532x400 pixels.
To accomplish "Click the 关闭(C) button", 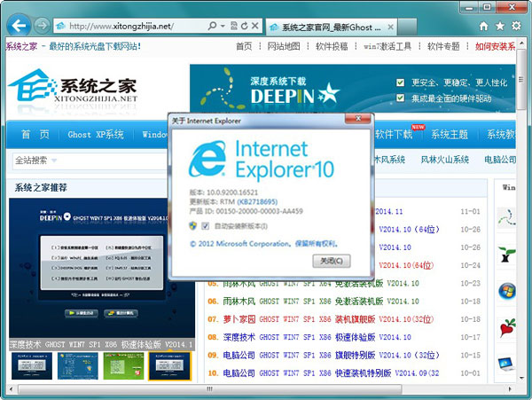I will click(332, 261).
